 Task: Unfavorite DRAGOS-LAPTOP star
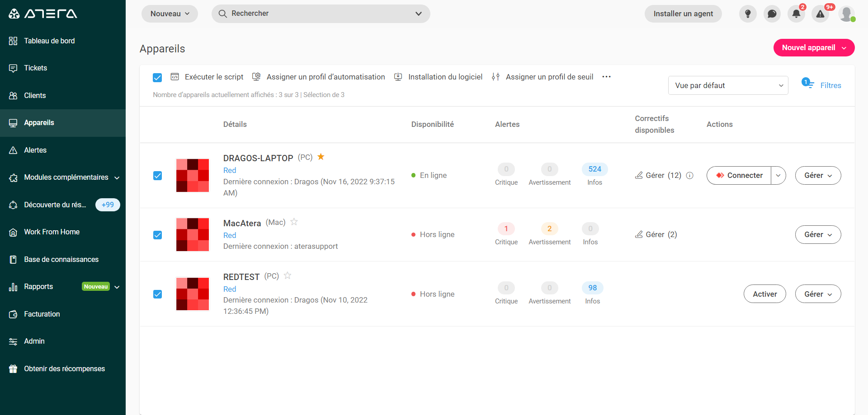(321, 157)
